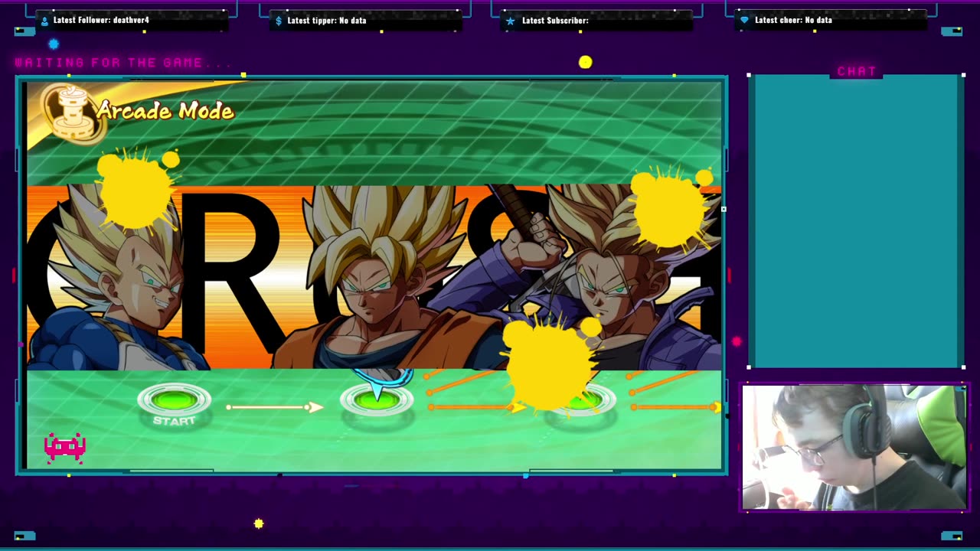The image size is (980, 551).
Task: Click the empty chat panel area
Action: coord(856,222)
